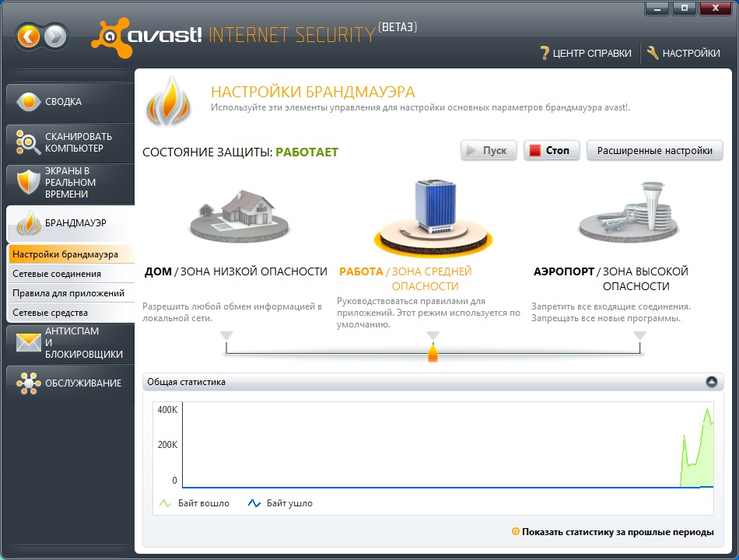Click the green Байт вошло legend icon

165,503
